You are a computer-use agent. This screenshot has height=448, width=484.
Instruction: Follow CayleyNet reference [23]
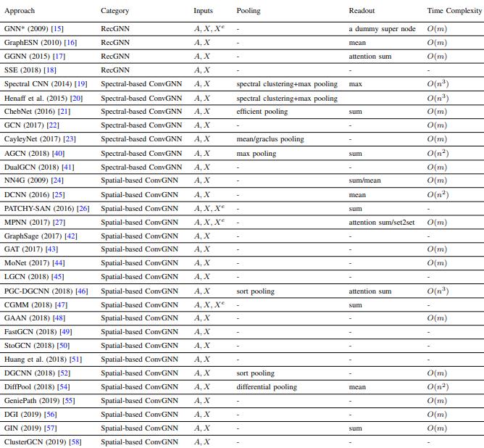point(70,139)
